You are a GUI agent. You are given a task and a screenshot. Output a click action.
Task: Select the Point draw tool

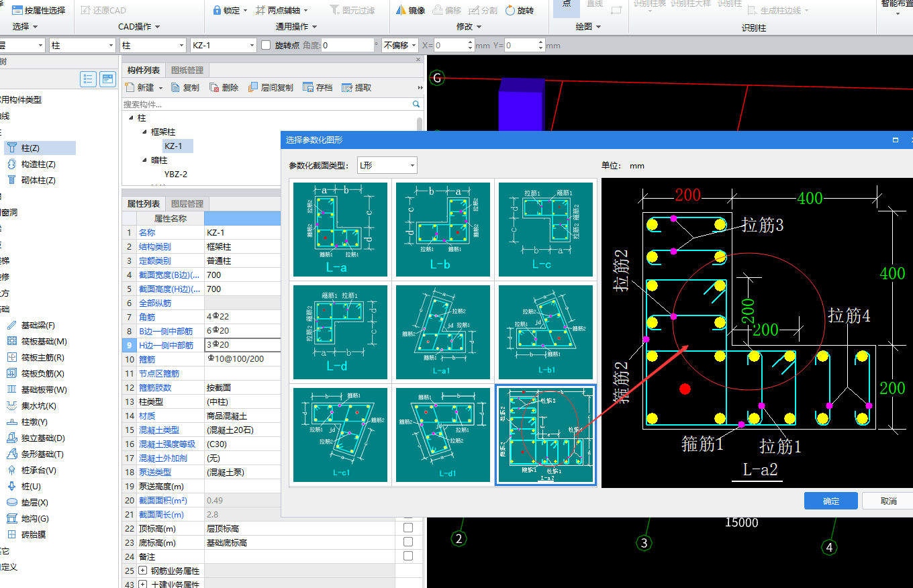[567, 8]
